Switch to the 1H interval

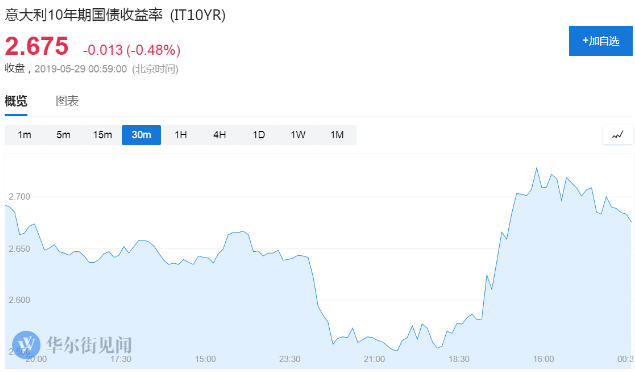(x=181, y=135)
